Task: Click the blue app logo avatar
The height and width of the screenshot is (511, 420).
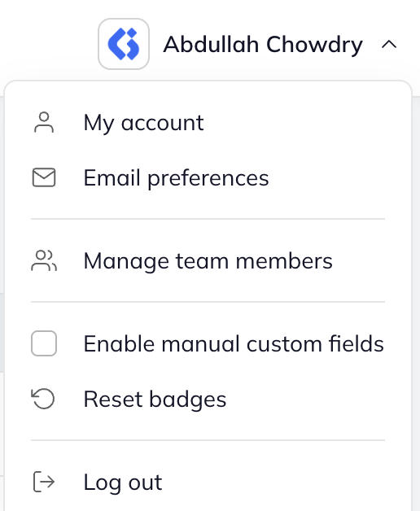Action: (124, 44)
